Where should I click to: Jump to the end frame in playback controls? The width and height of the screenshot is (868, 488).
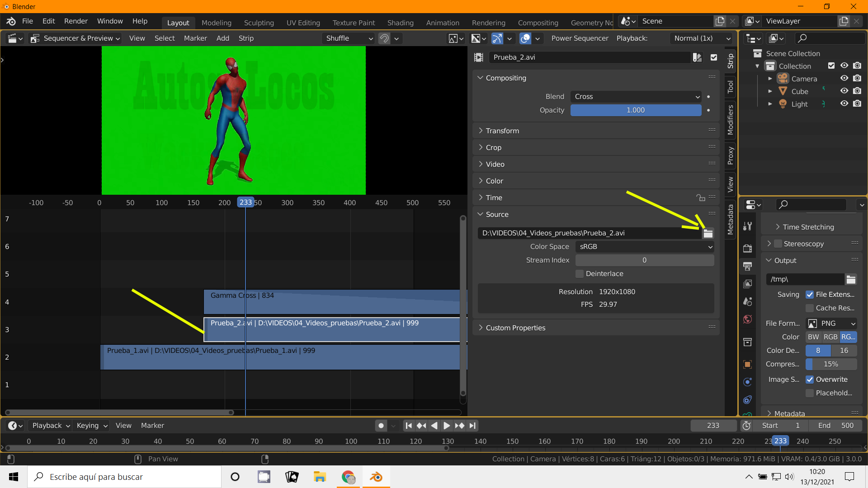coord(472,426)
